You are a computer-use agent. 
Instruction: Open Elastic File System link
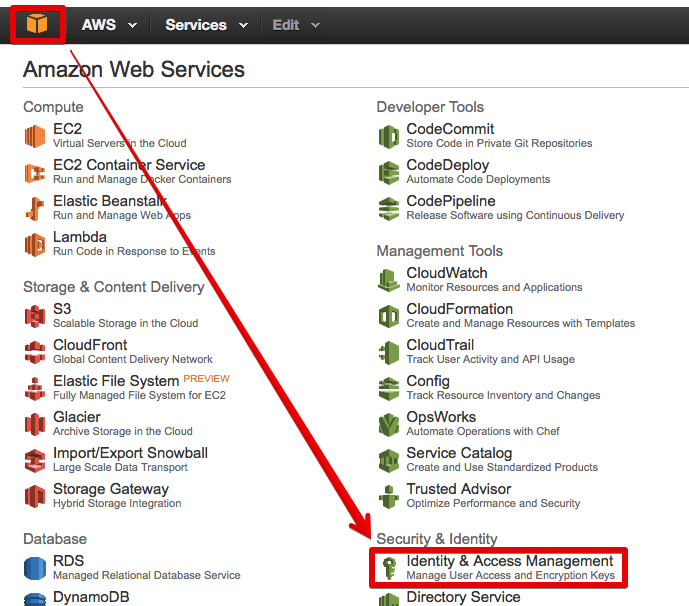(116, 381)
